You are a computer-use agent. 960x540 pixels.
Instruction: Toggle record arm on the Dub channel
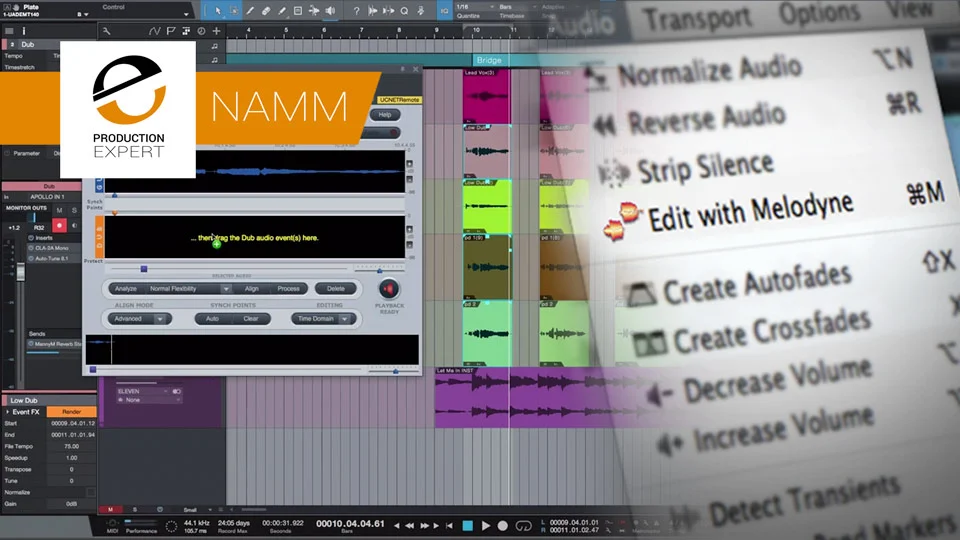click(x=59, y=226)
